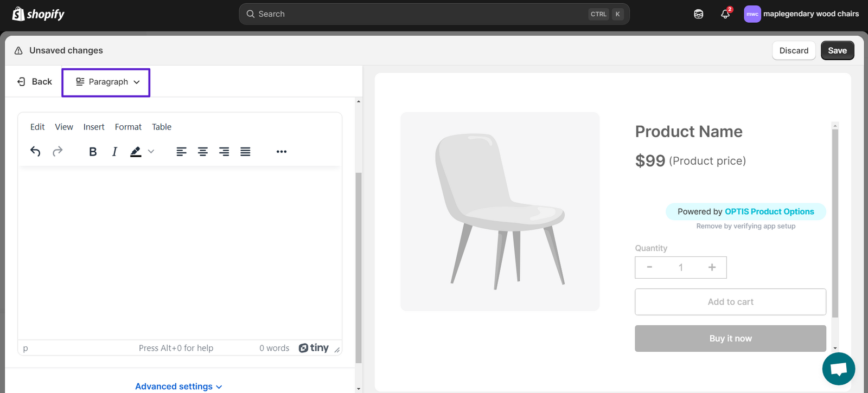Toggle italic formatting

(x=114, y=151)
